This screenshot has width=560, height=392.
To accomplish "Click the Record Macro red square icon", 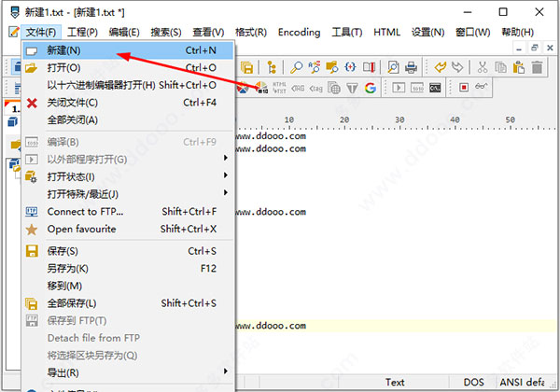I will click(x=464, y=88).
